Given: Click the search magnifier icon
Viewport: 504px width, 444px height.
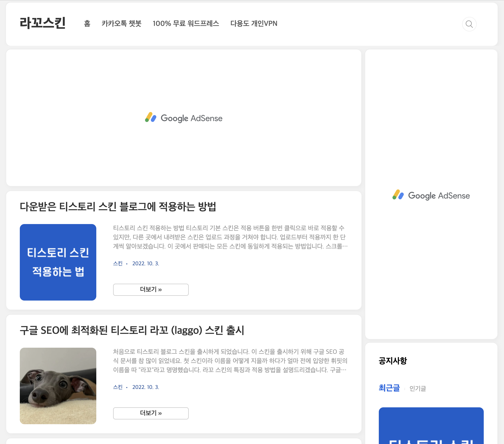Looking at the screenshot, I should click(x=469, y=24).
